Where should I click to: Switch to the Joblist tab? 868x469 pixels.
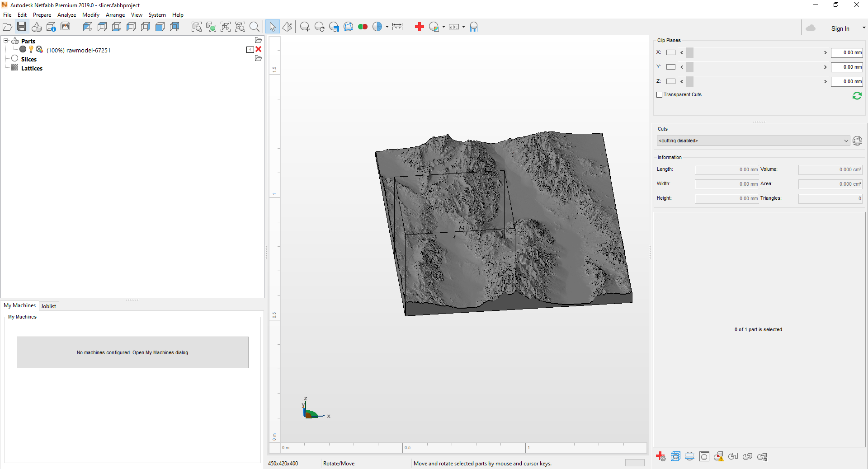[48, 306]
